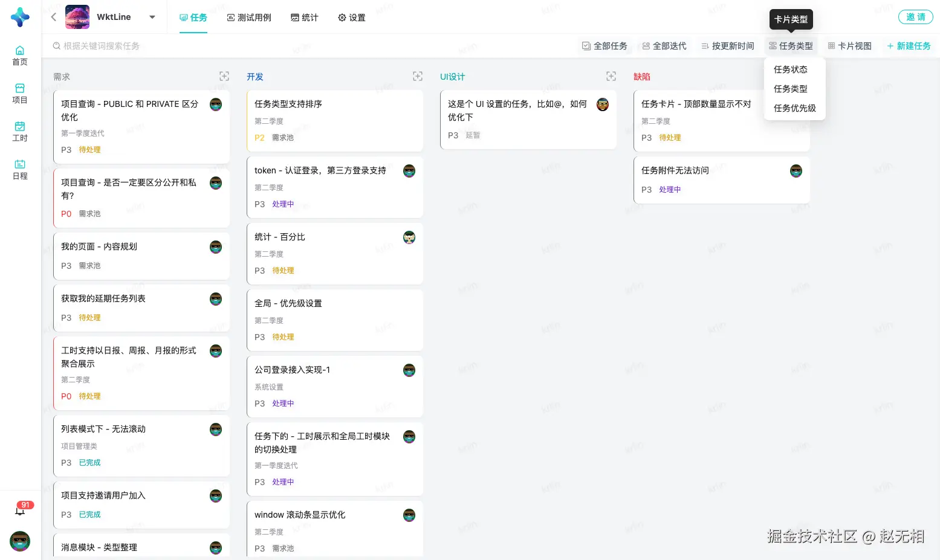Click assignee avatar on 是否一定要区分公开和私有 card
The image size is (940, 560).
point(216,183)
